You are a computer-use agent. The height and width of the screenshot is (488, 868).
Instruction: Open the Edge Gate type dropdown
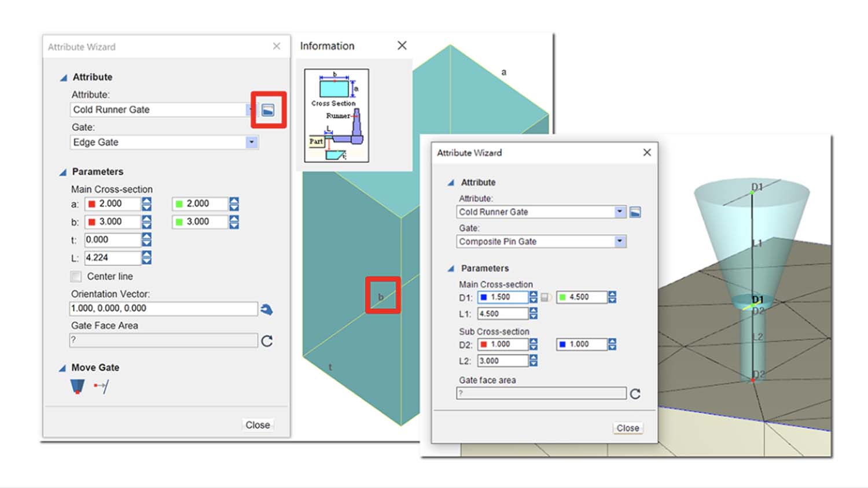click(x=251, y=142)
